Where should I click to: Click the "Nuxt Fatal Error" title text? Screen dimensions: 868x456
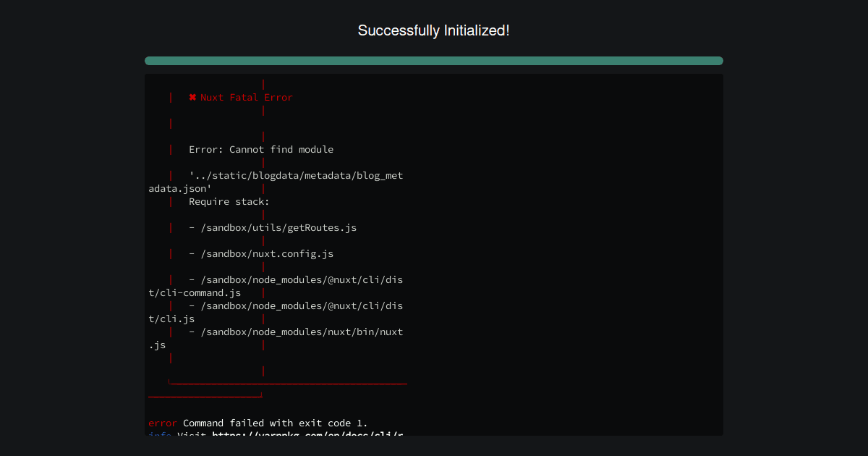(x=246, y=98)
